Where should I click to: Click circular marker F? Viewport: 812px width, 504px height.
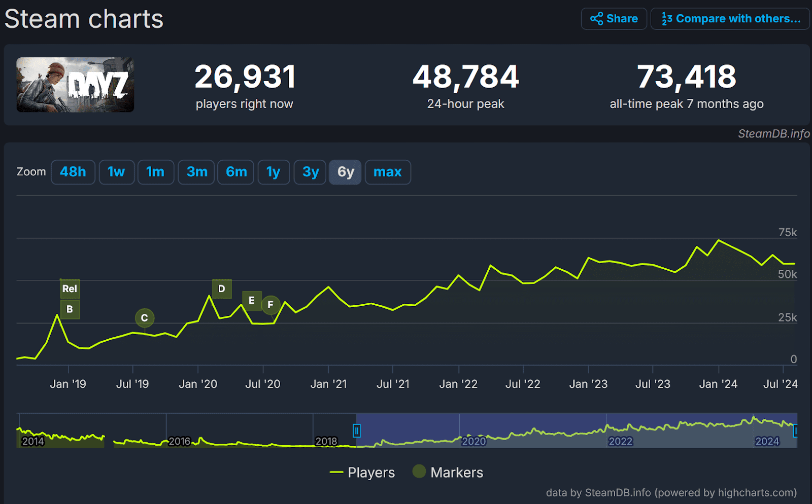270,305
